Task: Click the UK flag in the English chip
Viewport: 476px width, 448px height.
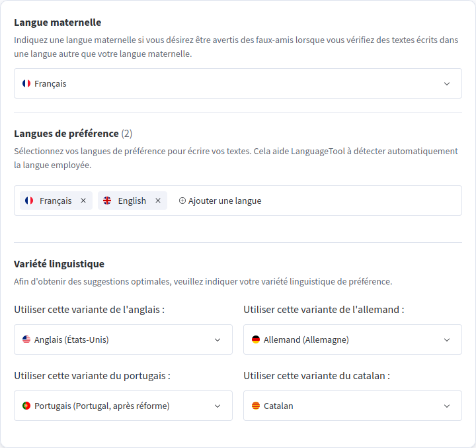Action: tap(107, 201)
